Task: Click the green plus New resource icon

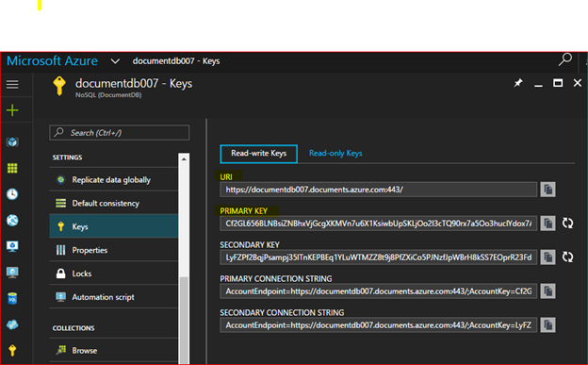Action: (12, 110)
